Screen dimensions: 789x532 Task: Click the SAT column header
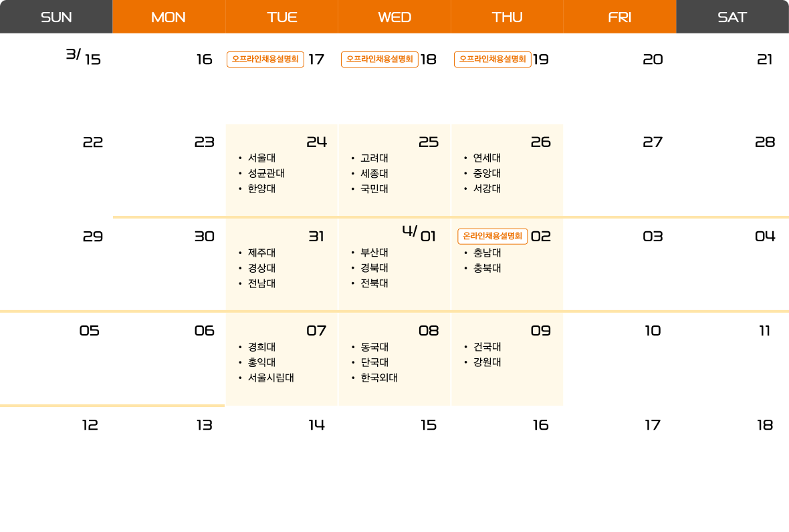pos(732,17)
